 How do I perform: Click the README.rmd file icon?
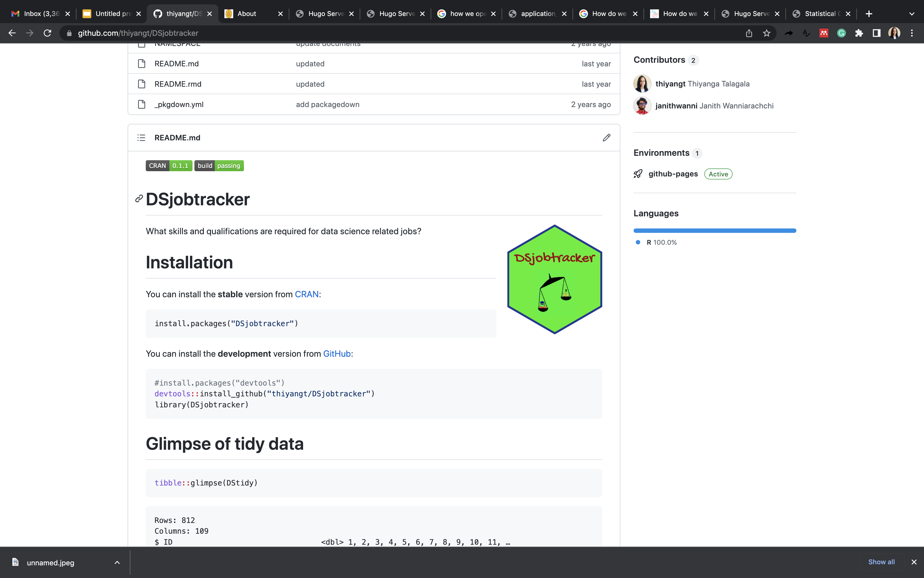click(142, 84)
